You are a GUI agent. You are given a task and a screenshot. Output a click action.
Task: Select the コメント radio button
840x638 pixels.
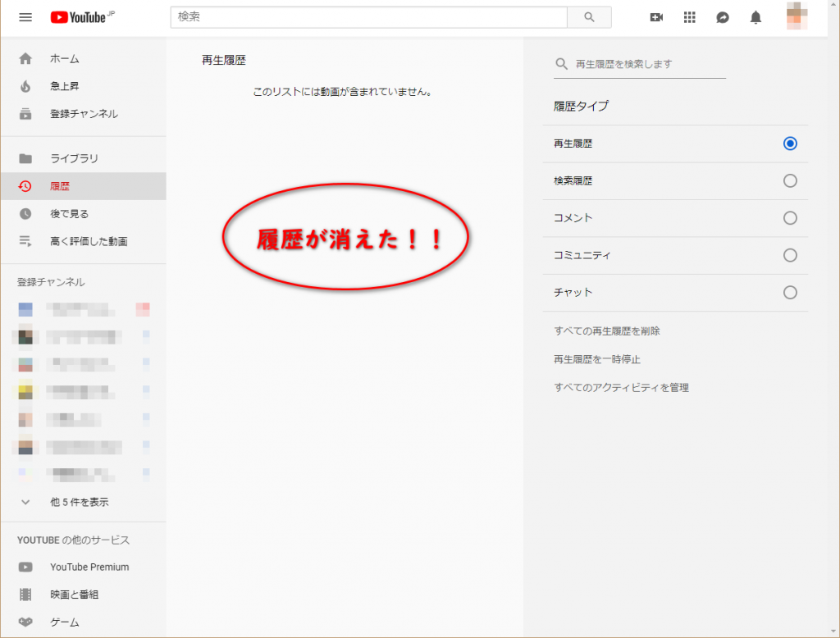(x=790, y=218)
